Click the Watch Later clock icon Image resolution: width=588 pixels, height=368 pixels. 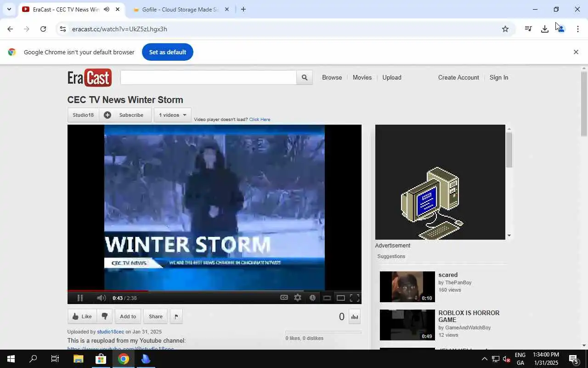point(312,298)
